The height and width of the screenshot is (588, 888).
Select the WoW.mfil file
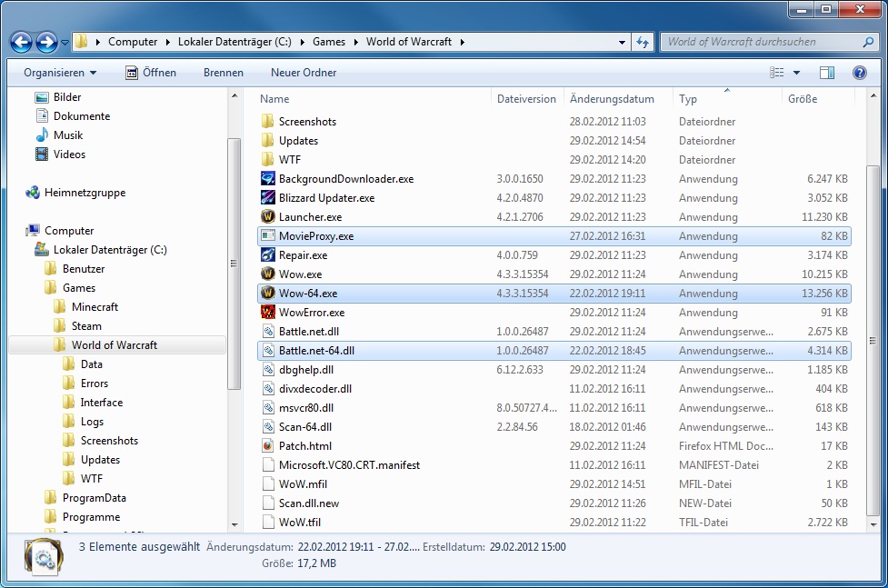(x=554, y=483)
